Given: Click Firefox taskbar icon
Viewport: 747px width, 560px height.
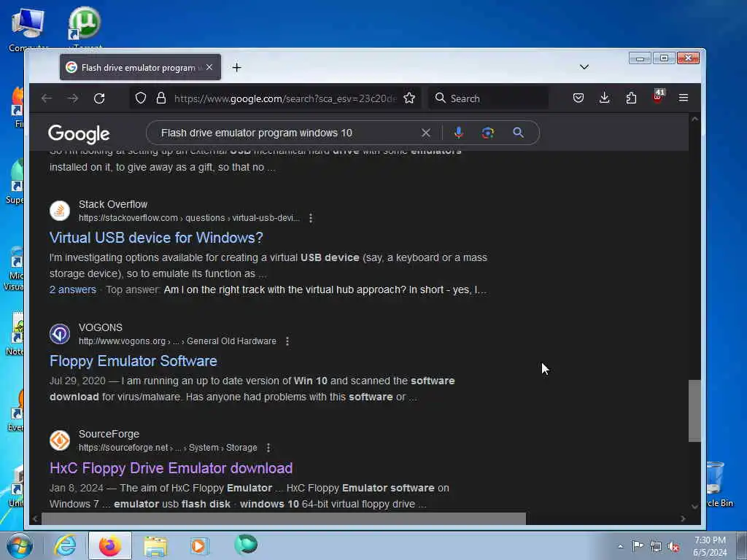Looking at the screenshot, I should coord(110,545).
